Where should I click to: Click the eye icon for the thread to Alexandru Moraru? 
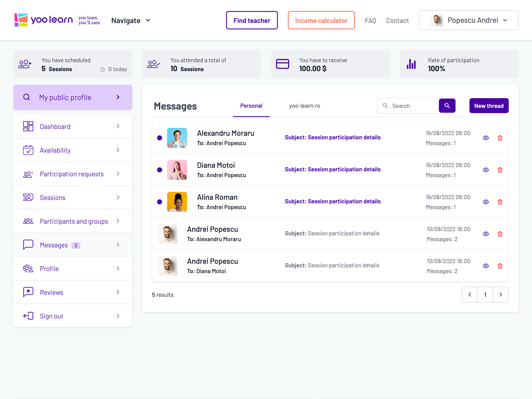[486, 234]
